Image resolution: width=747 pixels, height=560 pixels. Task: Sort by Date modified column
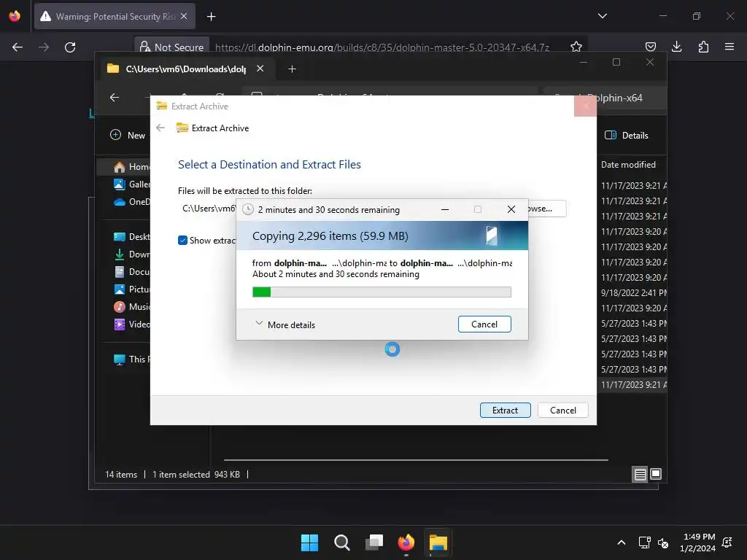click(628, 165)
